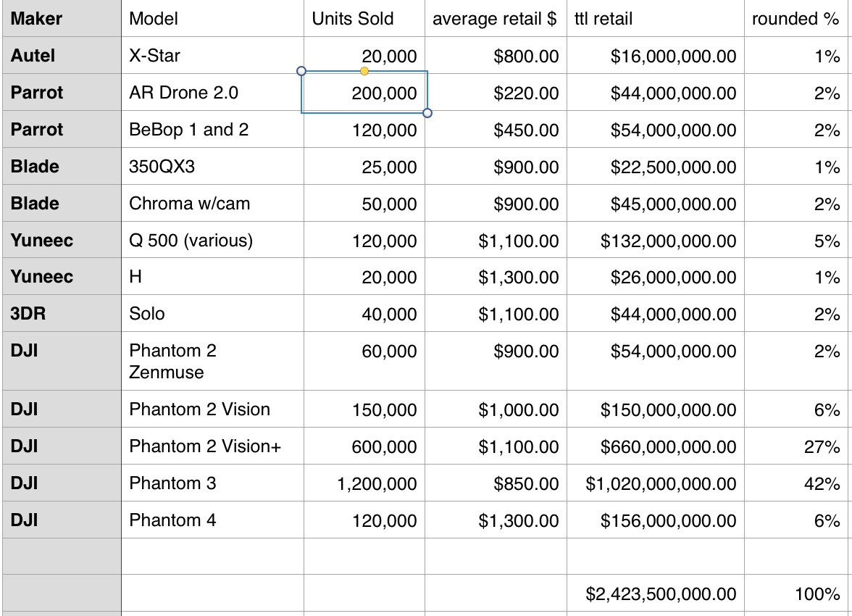
Task: Select the $660,000,000.00 retail cell
Action: (x=655, y=446)
